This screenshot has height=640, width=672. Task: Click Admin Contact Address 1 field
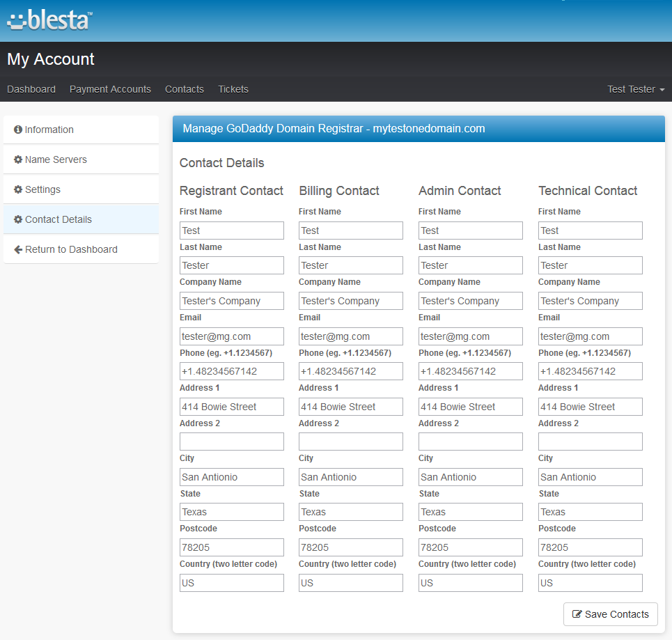tap(471, 407)
